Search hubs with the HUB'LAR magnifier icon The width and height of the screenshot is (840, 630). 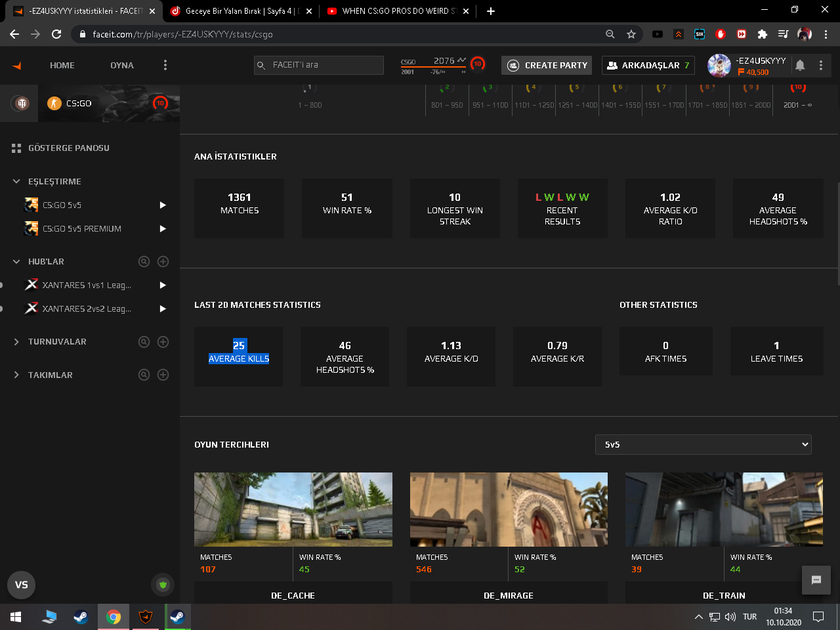click(x=144, y=261)
